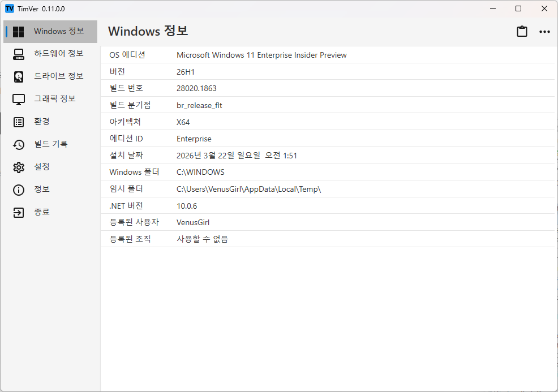Image resolution: width=558 pixels, height=392 pixels.
Task: Click the graphics monitor icon
Action: point(19,100)
